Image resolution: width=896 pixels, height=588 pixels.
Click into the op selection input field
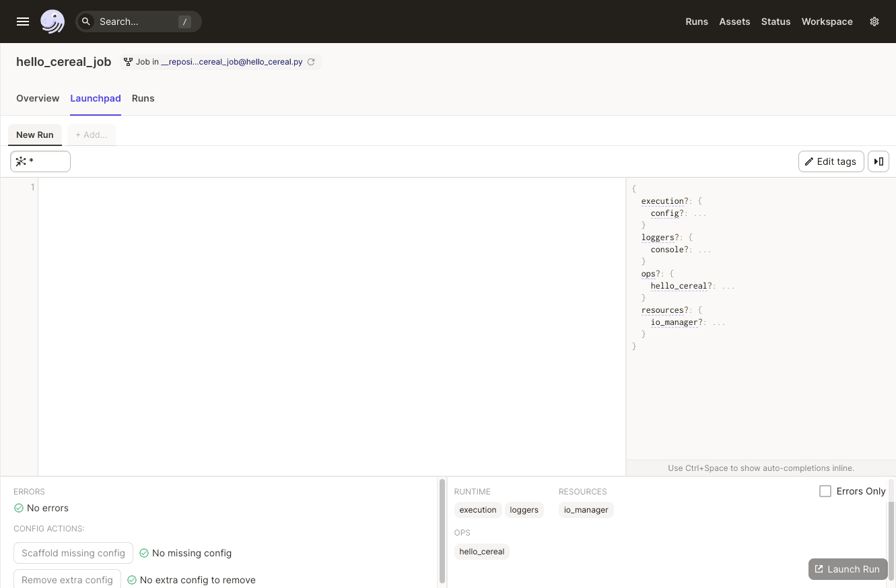[47, 161]
